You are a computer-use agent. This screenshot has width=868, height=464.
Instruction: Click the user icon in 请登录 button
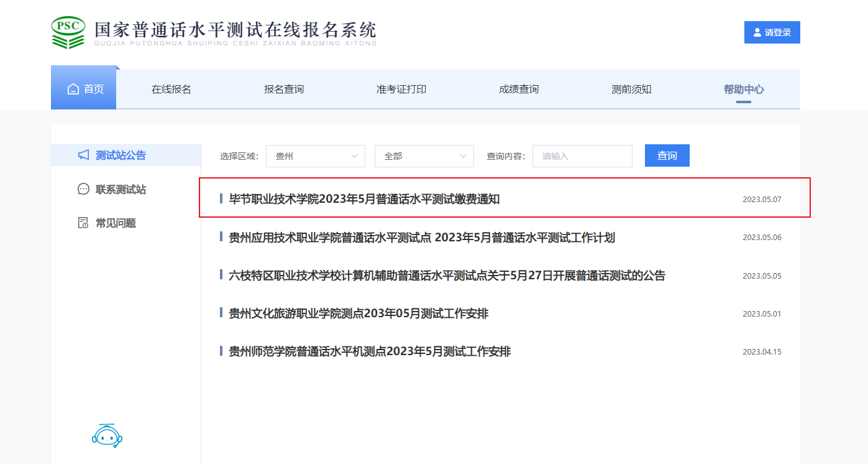coord(757,32)
